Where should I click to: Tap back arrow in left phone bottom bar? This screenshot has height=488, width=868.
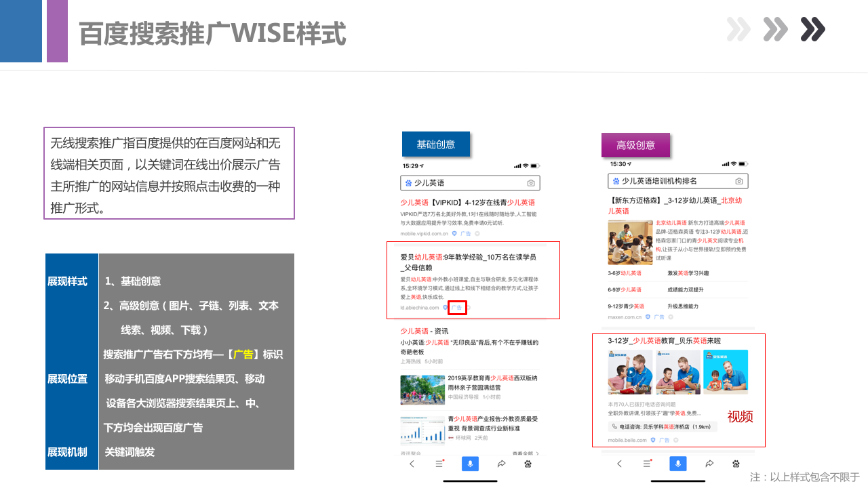pos(412,464)
